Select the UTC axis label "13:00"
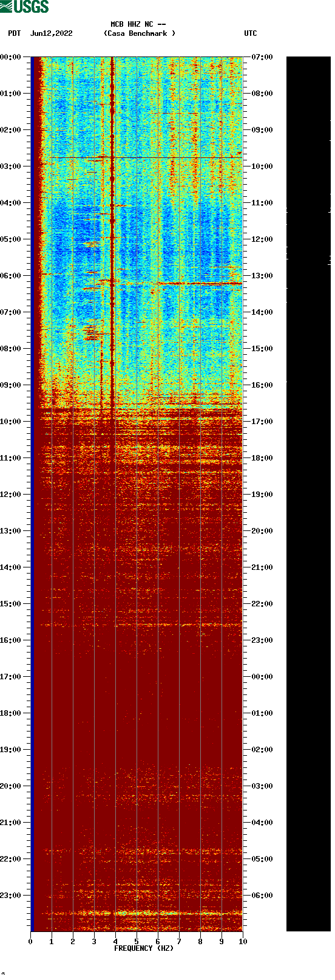The height and width of the screenshot is (980, 335). [262, 276]
